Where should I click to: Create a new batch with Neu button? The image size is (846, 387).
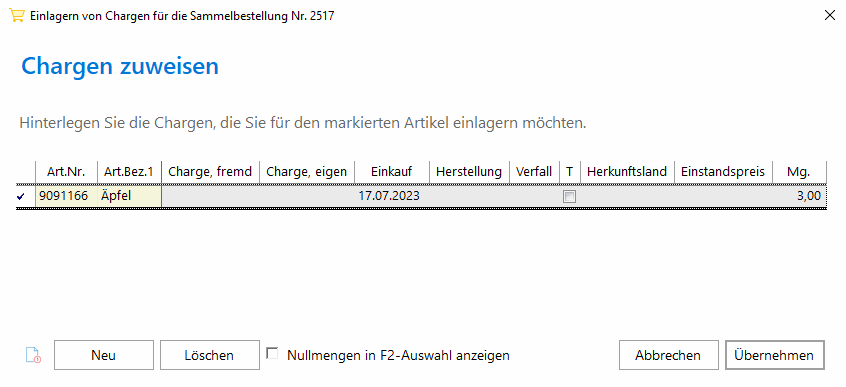tap(104, 355)
